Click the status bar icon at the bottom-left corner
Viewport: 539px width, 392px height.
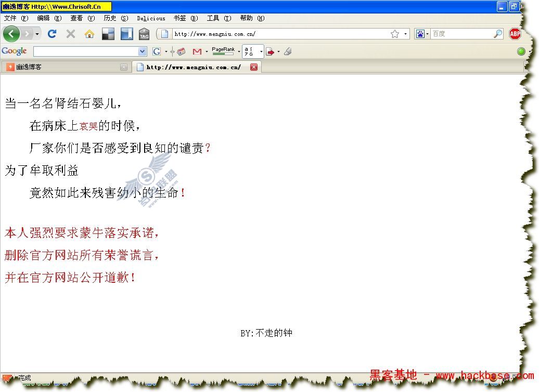click(7, 378)
